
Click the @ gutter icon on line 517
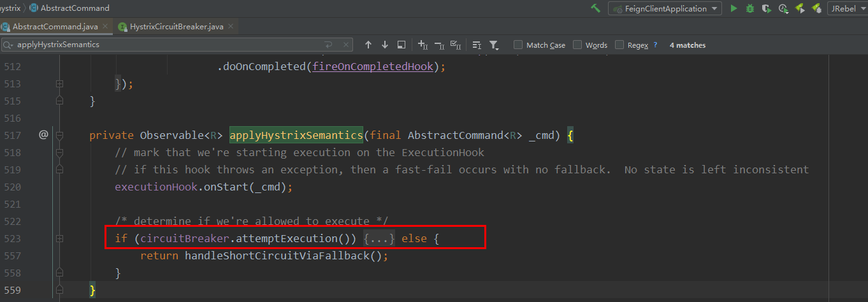tap(43, 134)
